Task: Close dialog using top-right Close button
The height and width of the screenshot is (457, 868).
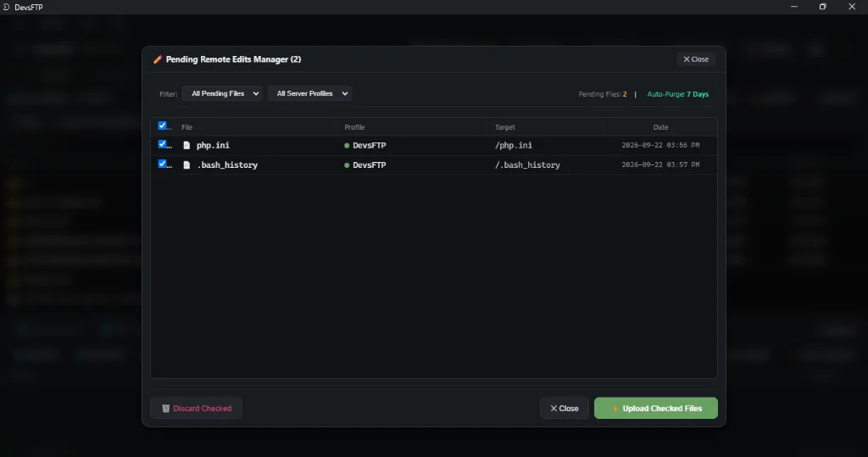Action: tap(696, 59)
